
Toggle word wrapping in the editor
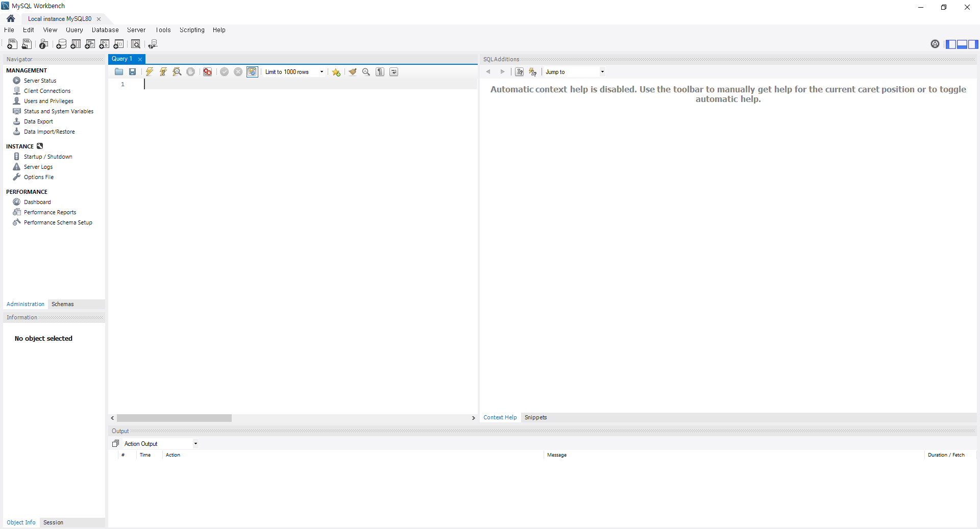coord(394,72)
